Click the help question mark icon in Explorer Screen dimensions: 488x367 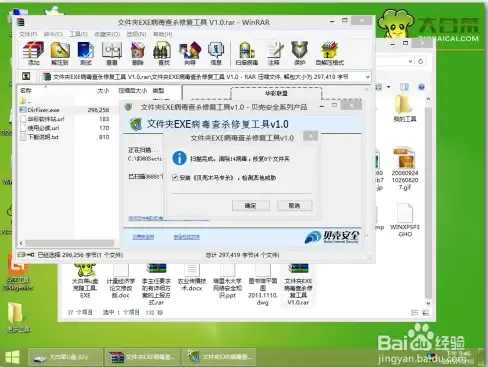(421, 87)
